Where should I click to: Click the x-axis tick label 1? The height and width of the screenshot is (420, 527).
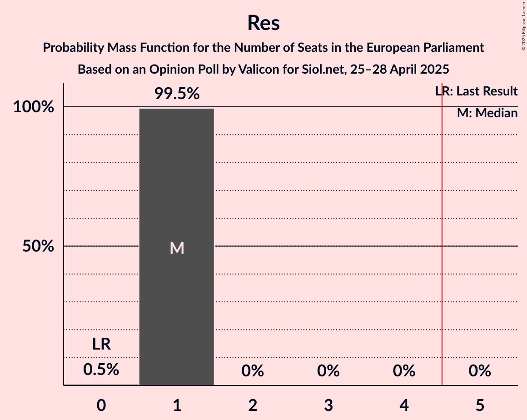point(177,405)
